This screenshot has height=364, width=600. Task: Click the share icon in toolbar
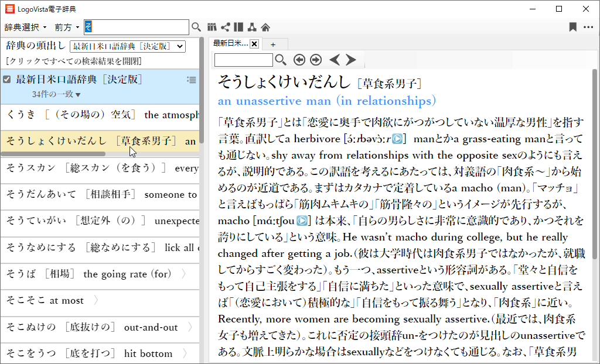[225, 27]
